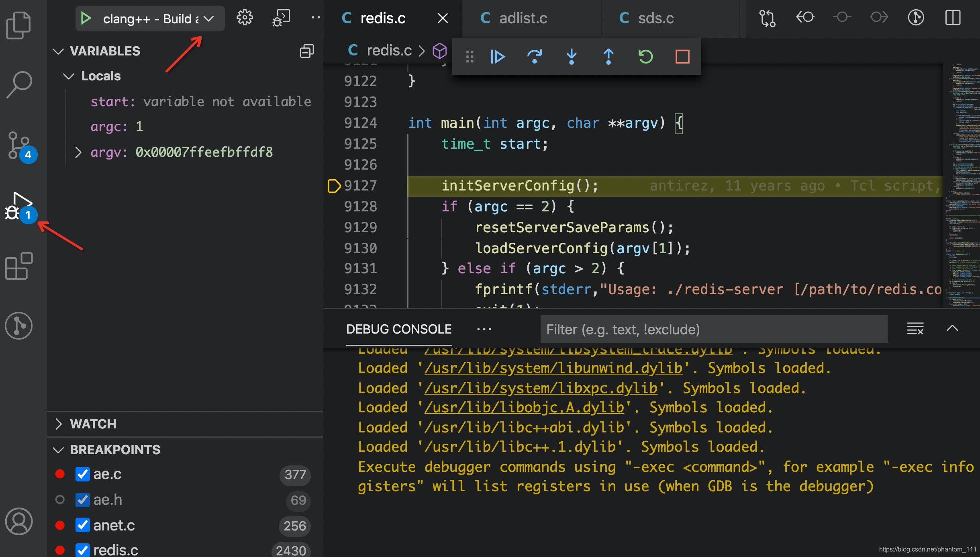
Task: Toggle the ae.h breakpoint checkbox
Action: (x=82, y=500)
